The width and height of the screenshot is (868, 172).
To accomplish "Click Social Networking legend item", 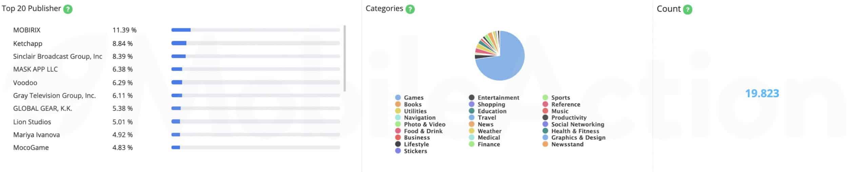I will pos(573,125).
